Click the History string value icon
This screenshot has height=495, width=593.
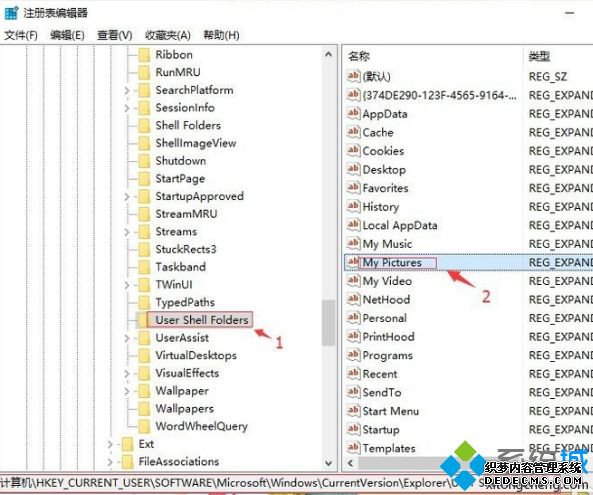tap(353, 206)
